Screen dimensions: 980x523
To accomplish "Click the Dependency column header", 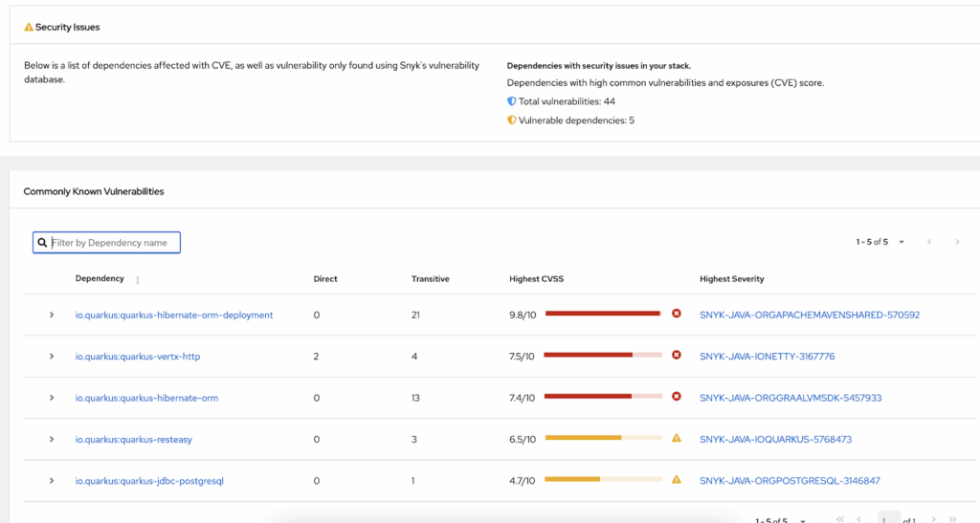I will point(100,278).
